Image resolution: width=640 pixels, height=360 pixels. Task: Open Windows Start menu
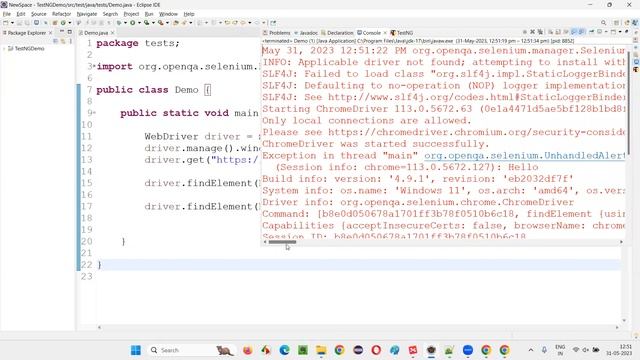[136, 350]
